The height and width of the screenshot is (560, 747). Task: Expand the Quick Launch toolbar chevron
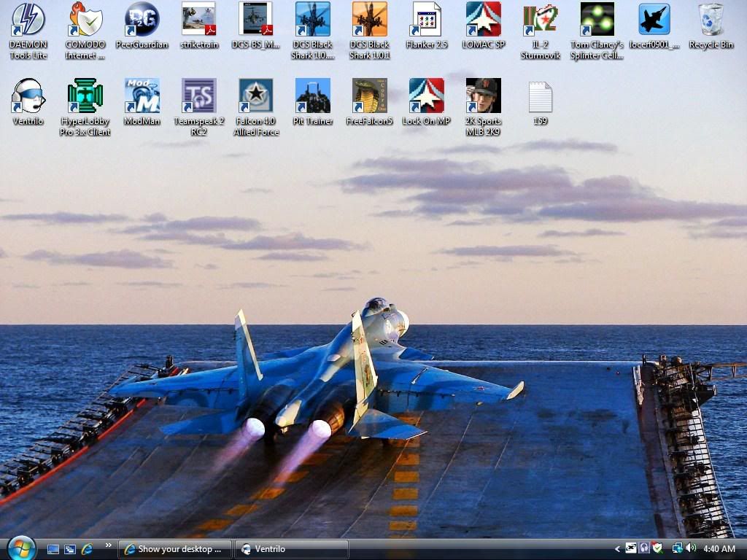(x=108, y=545)
